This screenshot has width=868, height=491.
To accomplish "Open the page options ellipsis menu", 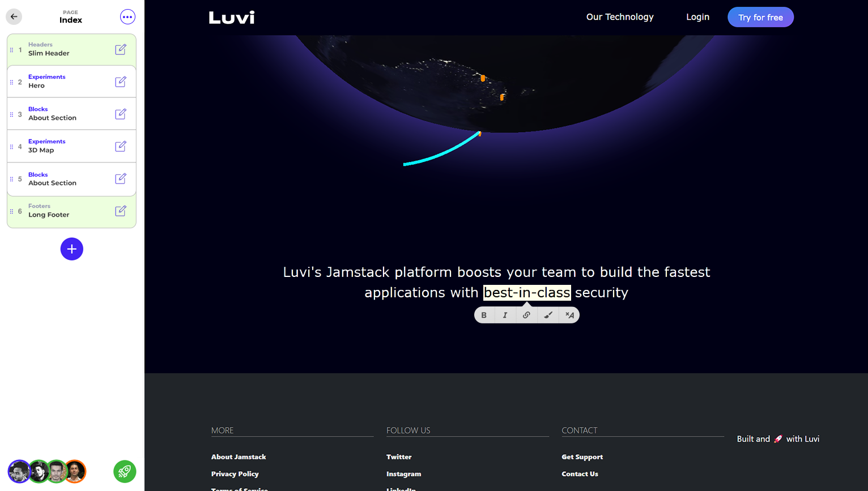I will pyautogui.click(x=127, y=17).
